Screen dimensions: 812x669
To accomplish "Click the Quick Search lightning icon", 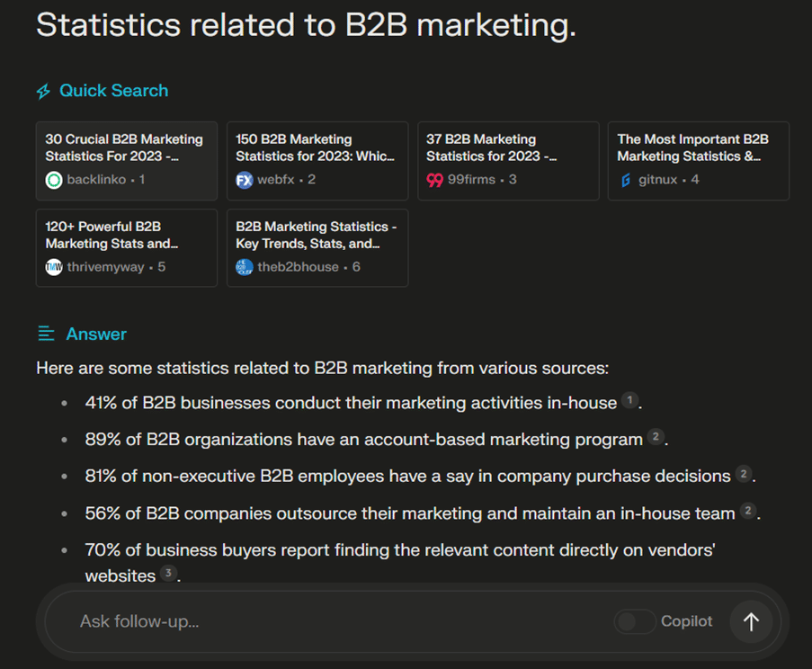I will pos(43,92).
